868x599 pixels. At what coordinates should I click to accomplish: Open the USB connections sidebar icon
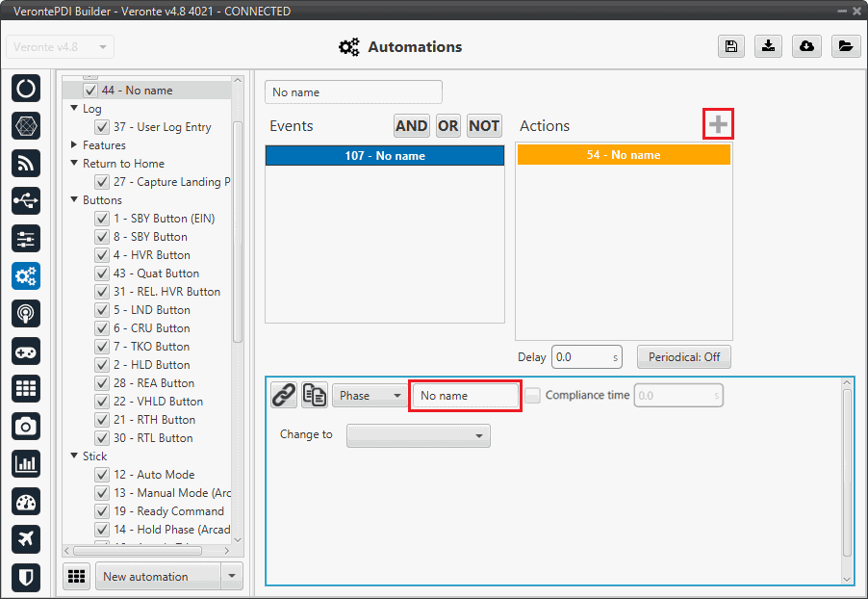point(26,200)
